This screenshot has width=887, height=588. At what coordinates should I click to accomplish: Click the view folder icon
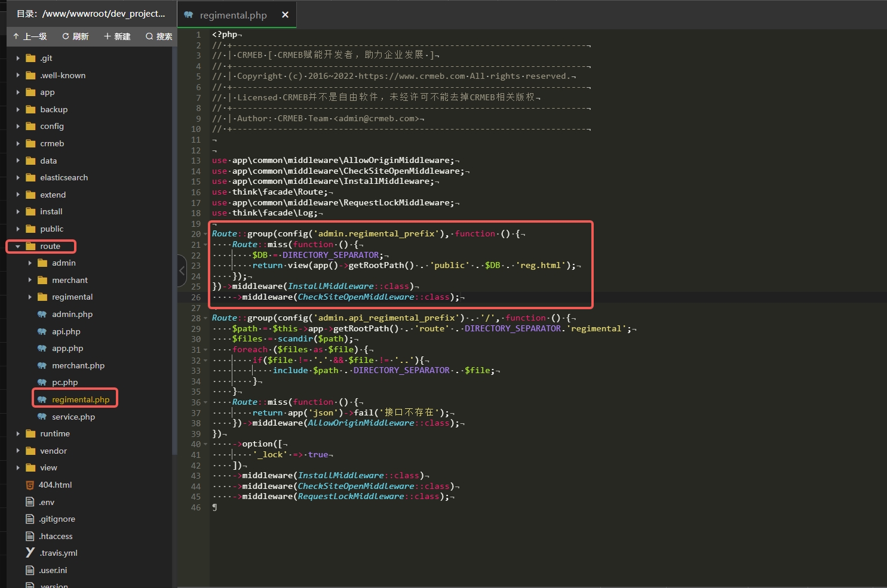coord(30,467)
